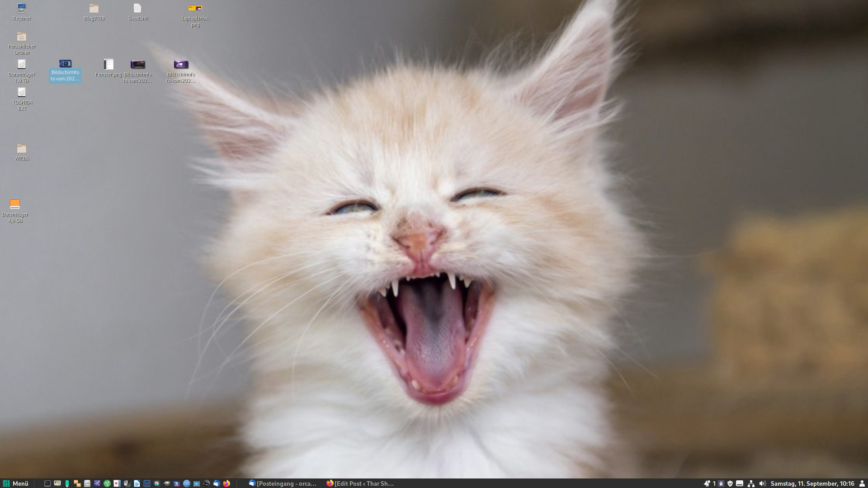
Task: Launch the terminal from the panel
Action: (47, 483)
